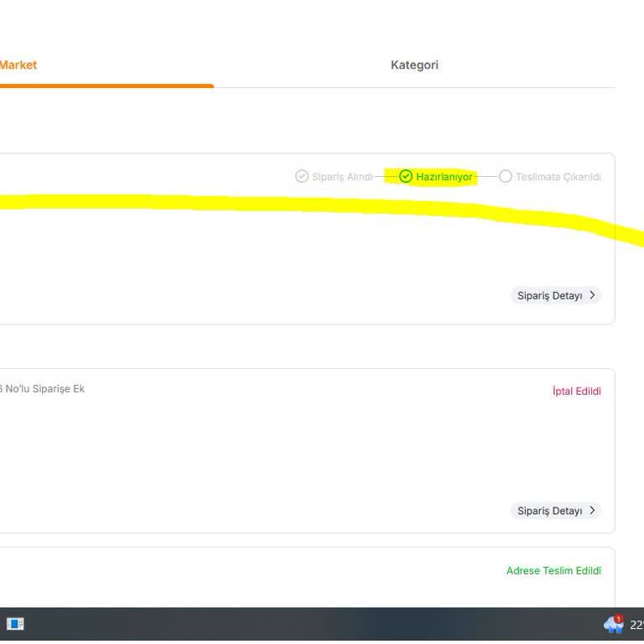This screenshot has width=644, height=644.
Task: Click the chevron in the first Sipariş Detayı
Action: pyautogui.click(x=592, y=295)
